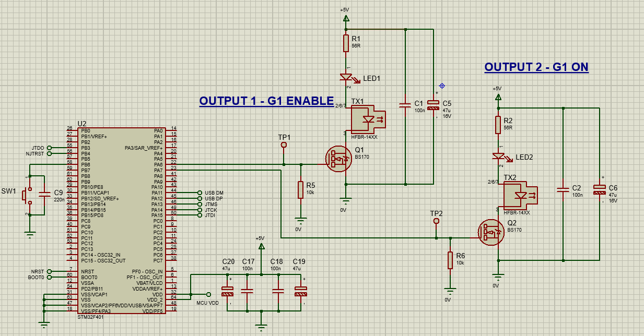Select electrolytic capacitor C19 47u
This screenshot has height=336, width=644.
click(300, 292)
